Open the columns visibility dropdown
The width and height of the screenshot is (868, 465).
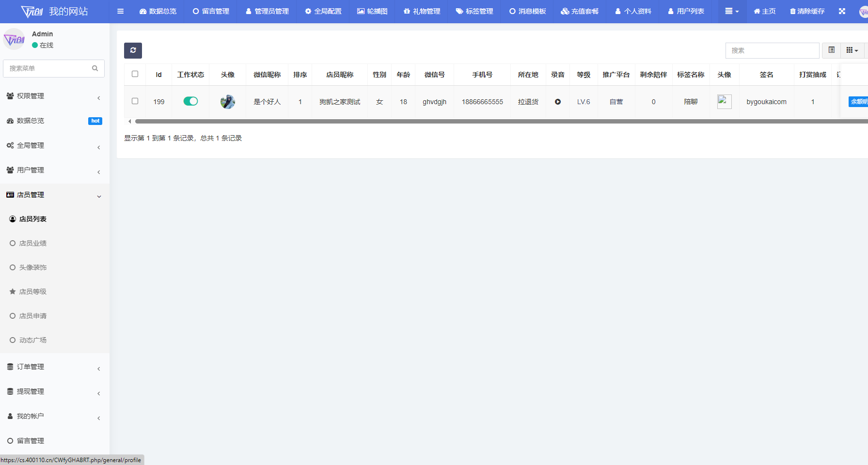[x=852, y=50]
